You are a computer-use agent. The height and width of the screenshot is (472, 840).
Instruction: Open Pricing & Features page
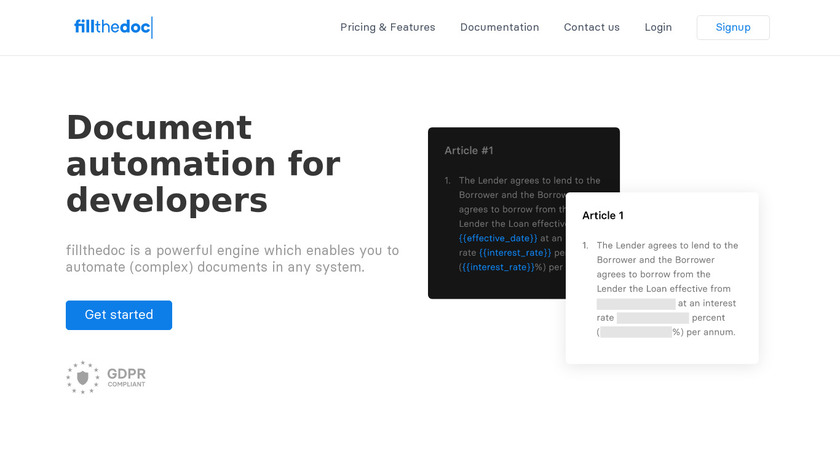[387, 27]
